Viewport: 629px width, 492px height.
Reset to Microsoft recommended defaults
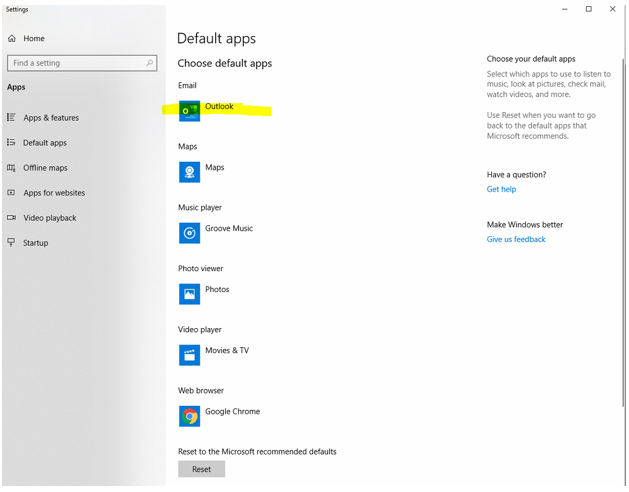[x=201, y=469]
